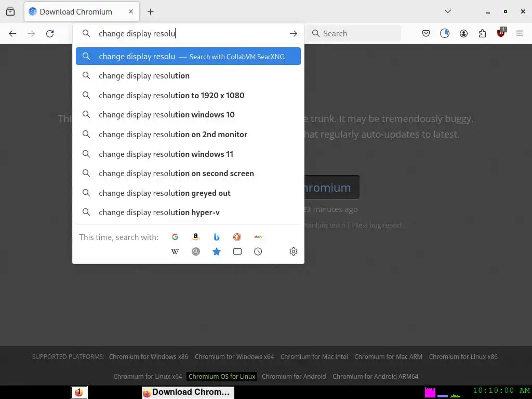Open 'File a bug report' link
The height and width of the screenshot is (399, 532).
point(377,225)
